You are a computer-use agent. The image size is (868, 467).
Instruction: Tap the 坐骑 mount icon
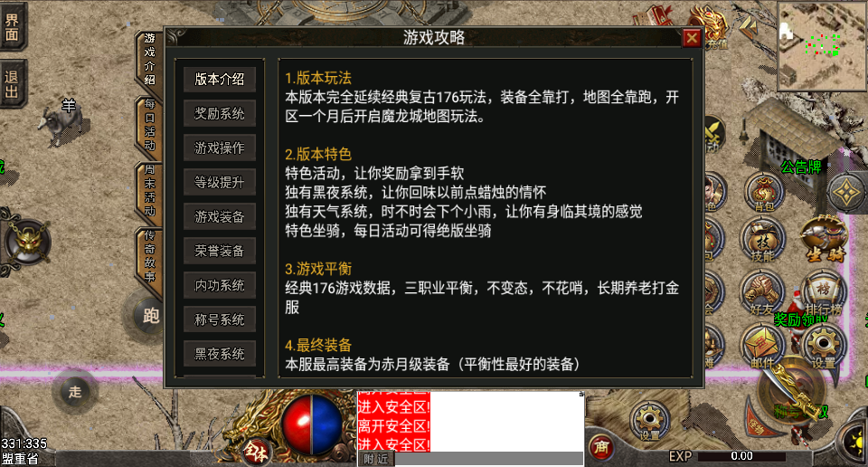tap(825, 239)
